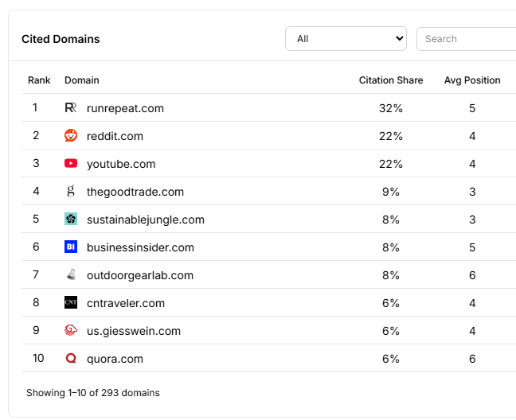Select the quora.com domain name
Screen dimensions: 516x420
point(115,359)
